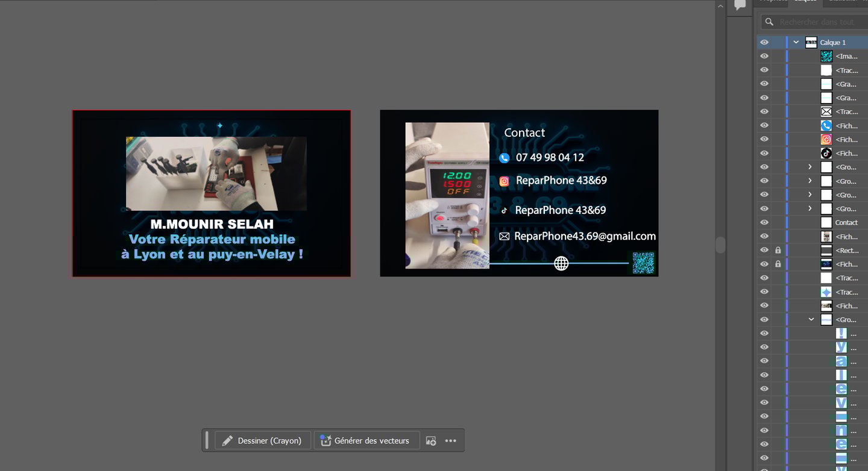Select the Calque 1 layer name
This screenshot has height=471, width=868.
coord(832,42)
